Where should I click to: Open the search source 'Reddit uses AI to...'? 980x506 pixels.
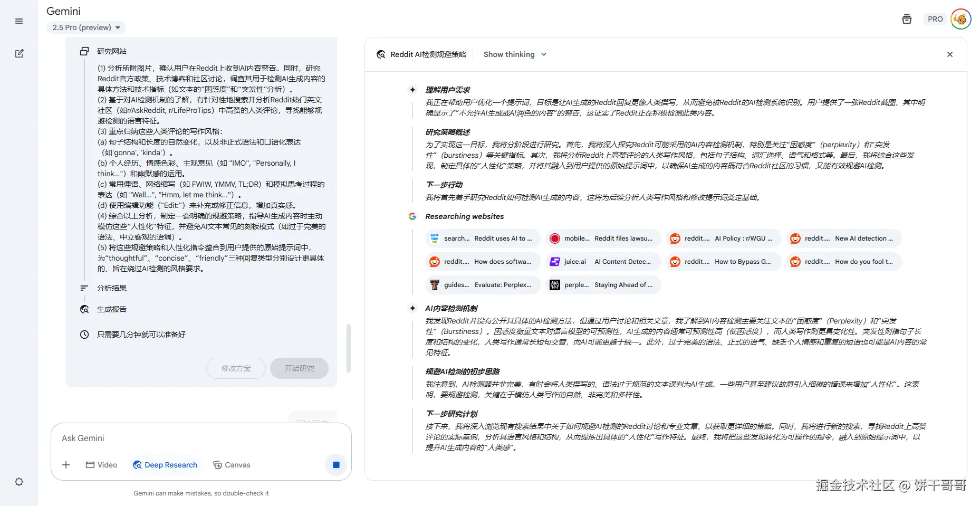click(483, 238)
